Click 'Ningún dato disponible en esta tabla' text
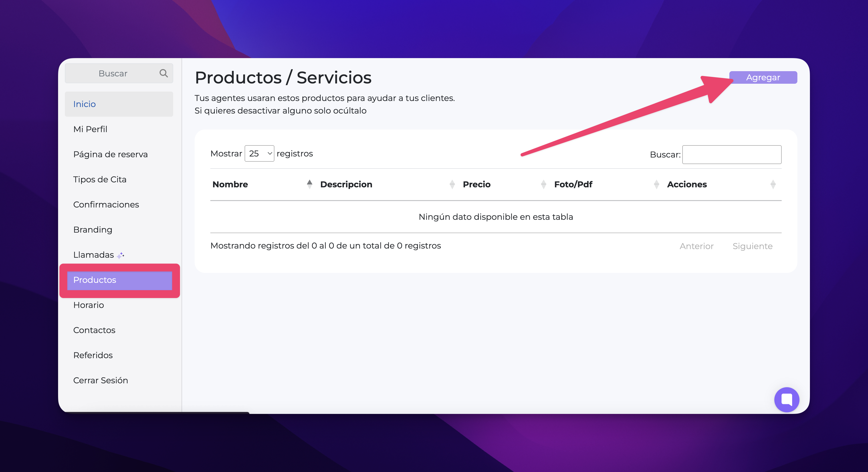Image resolution: width=868 pixels, height=472 pixels. pyautogui.click(x=496, y=217)
